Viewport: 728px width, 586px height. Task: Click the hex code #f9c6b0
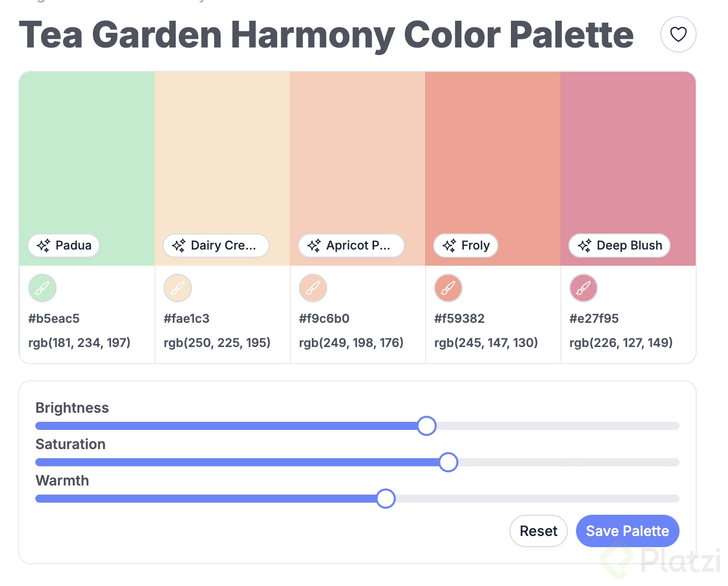click(324, 319)
